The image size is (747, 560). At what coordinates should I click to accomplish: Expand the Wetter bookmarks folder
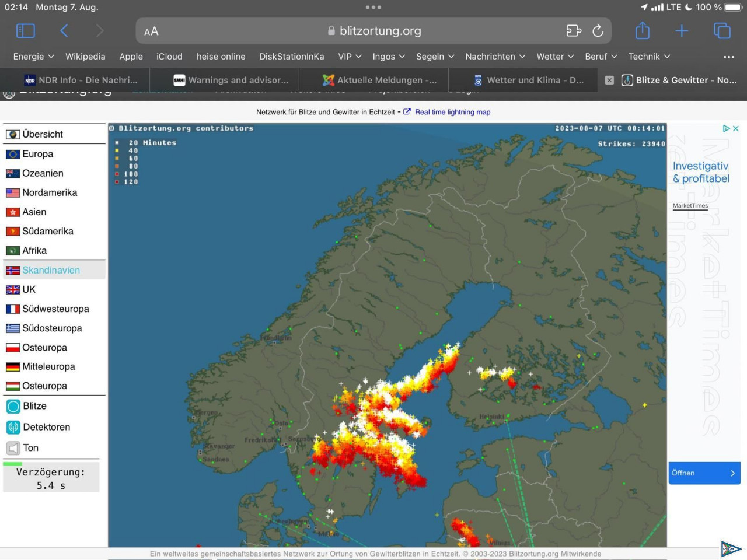point(554,57)
